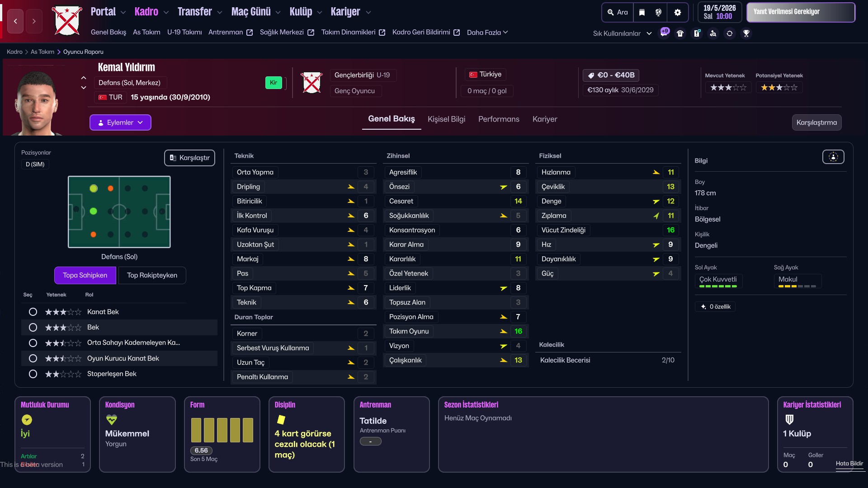Open the in-game inbox with +9 messages

664,33
